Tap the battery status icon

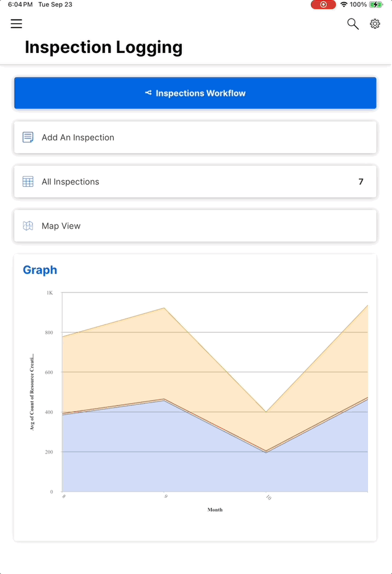tap(376, 5)
